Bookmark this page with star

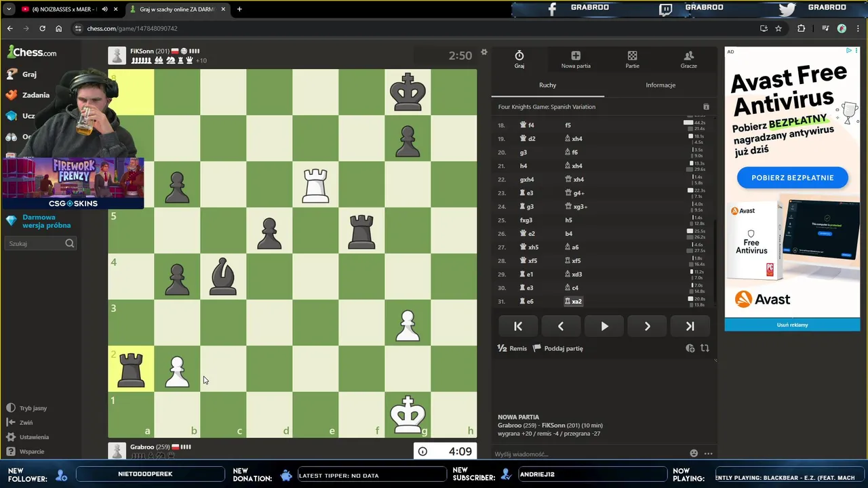pos(778,28)
